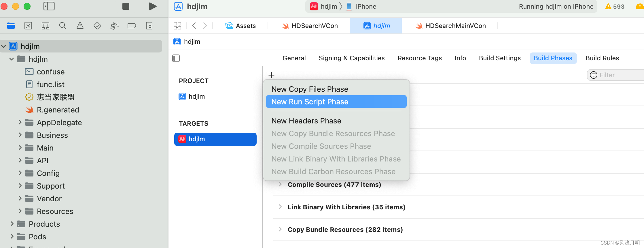Expand the AppDelegate folder
The width and height of the screenshot is (644, 248).
click(x=20, y=122)
